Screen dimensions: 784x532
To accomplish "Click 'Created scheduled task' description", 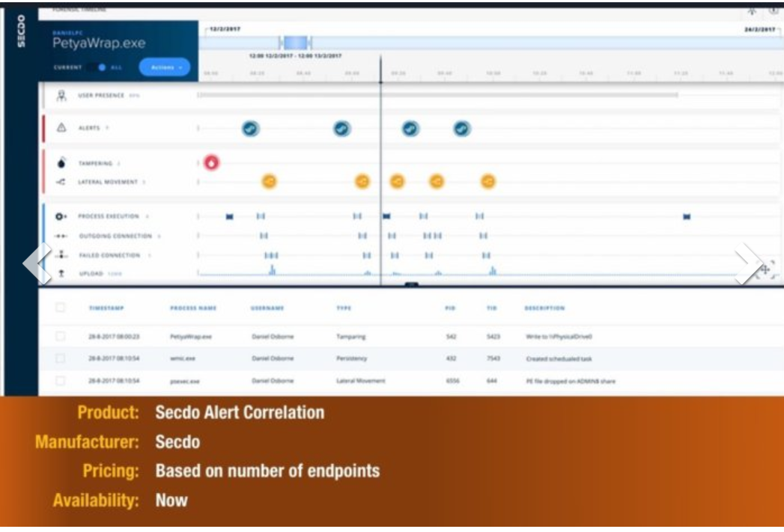I will pyautogui.click(x=559, y=358).
